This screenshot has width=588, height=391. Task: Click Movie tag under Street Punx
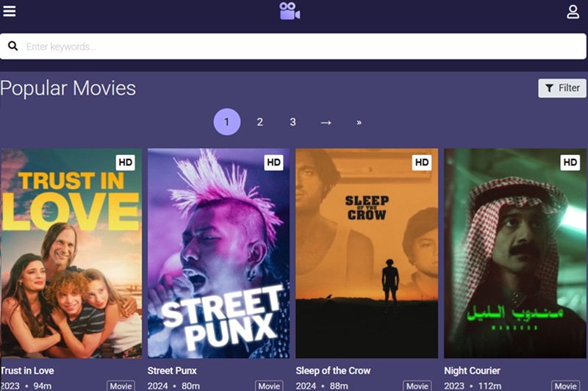(269, 386)
